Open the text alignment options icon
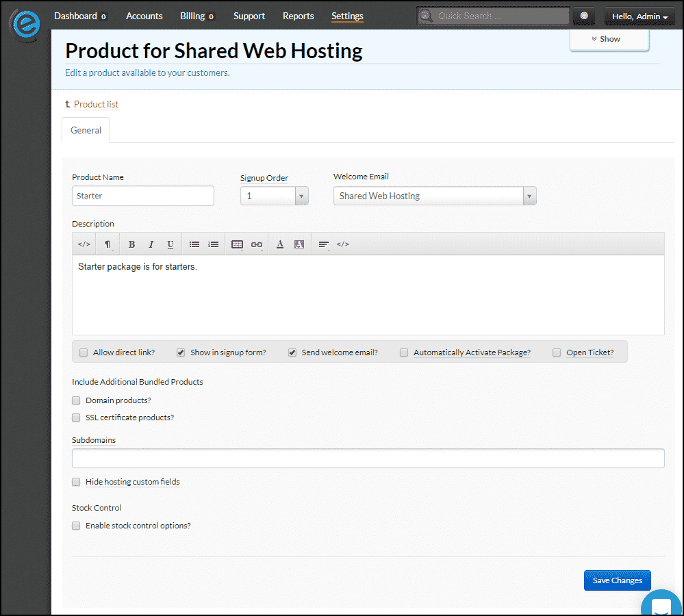This screenshot has height=616, width=684. click(323, 244)
